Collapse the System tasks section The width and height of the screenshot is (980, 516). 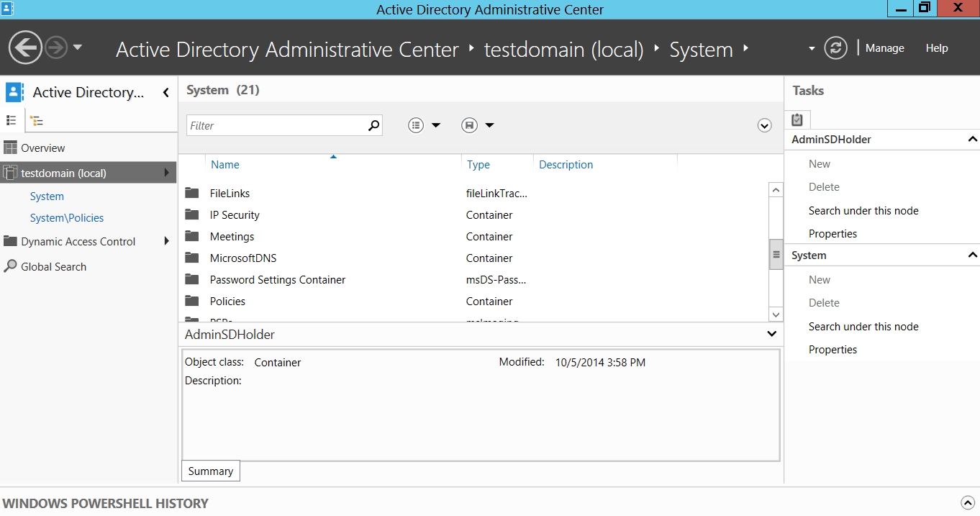click(x=972, y=255)
